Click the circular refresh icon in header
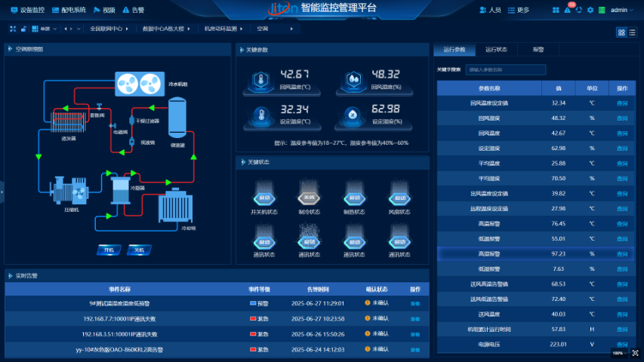Viewport: 644px width, 362px height. [580, 11]
